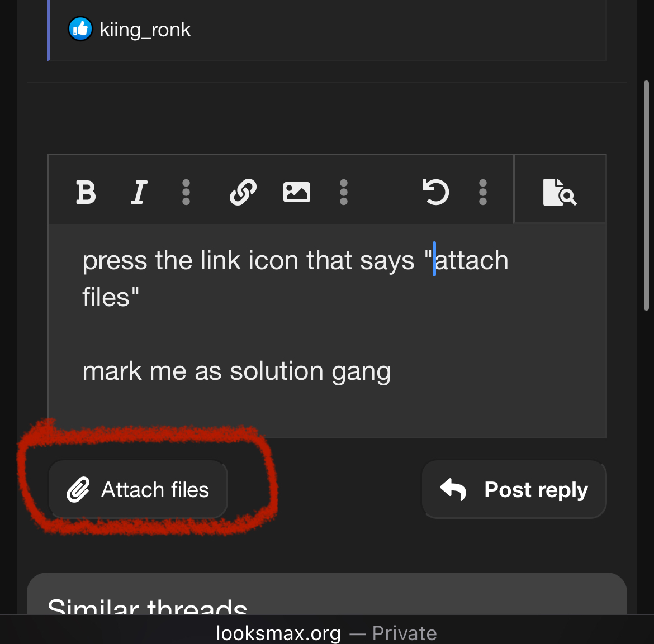Expand more options after the undo icon
Image resolution: width=654 pixels, height=644 pixels.
coord(483,192)
